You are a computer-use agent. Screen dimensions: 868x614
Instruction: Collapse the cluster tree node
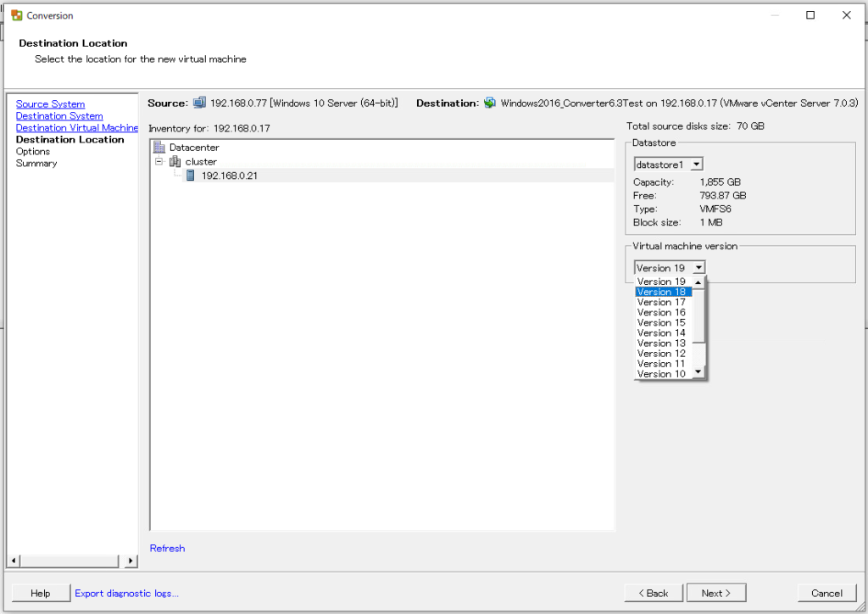pos(159,162)
